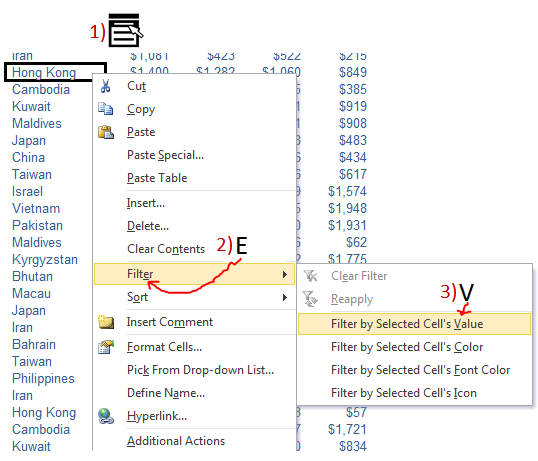Click the Philippines cell

pyautogui.click(x=43, y=379)
